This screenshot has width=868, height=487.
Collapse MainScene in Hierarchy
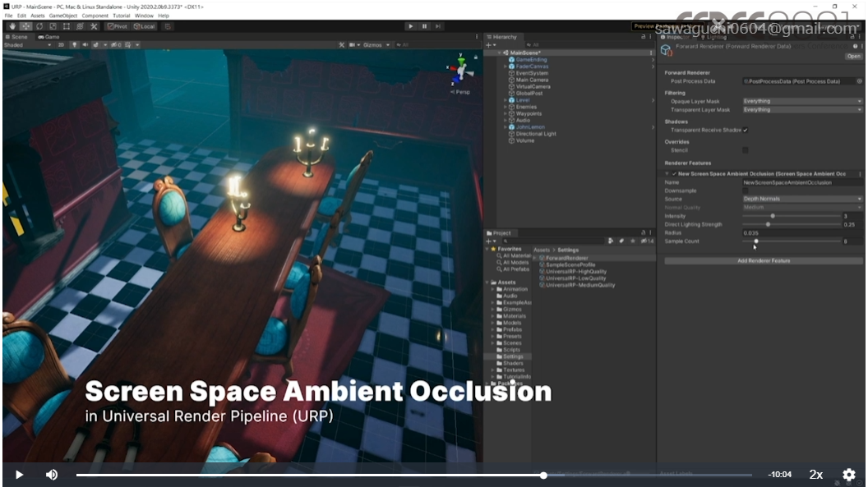[x=499, y=53]
